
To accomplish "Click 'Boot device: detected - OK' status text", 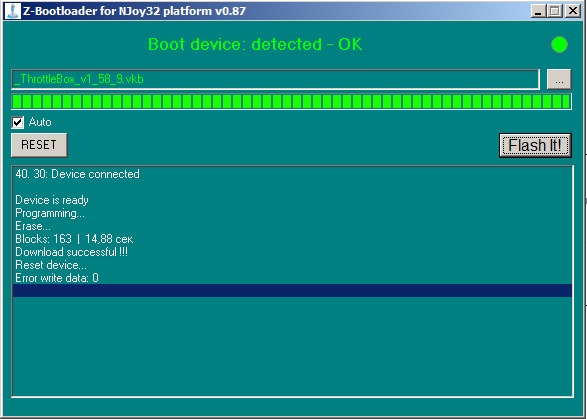I will pos(255,44).
